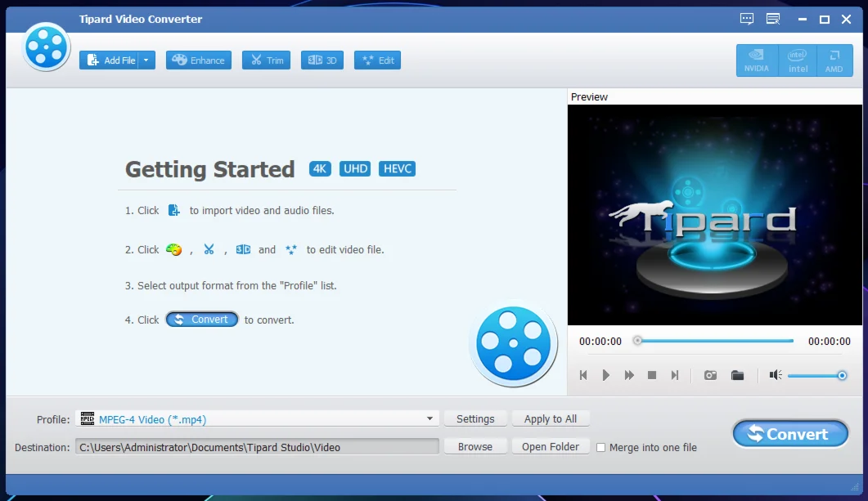The width and height of the screenshot is (868, 501).
Task: Click the Destination path field
Action: pos(257,447)
